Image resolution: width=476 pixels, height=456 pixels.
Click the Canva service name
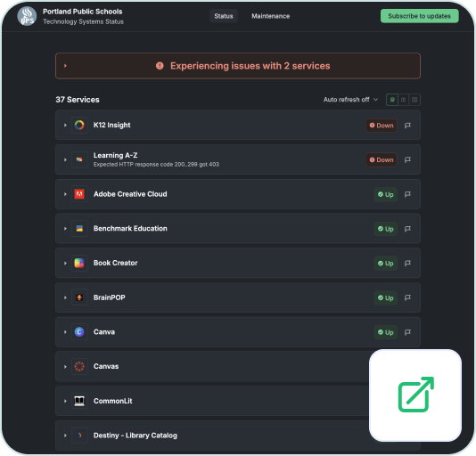(104, 332)
